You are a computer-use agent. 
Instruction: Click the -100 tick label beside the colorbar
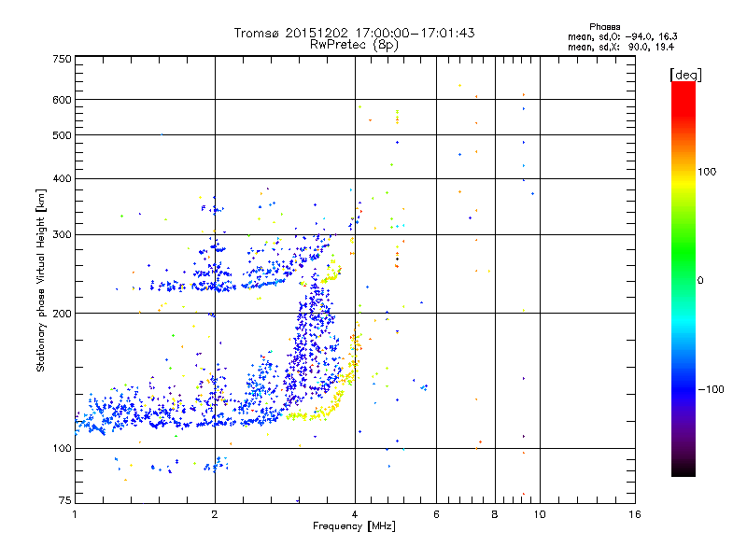713,388
